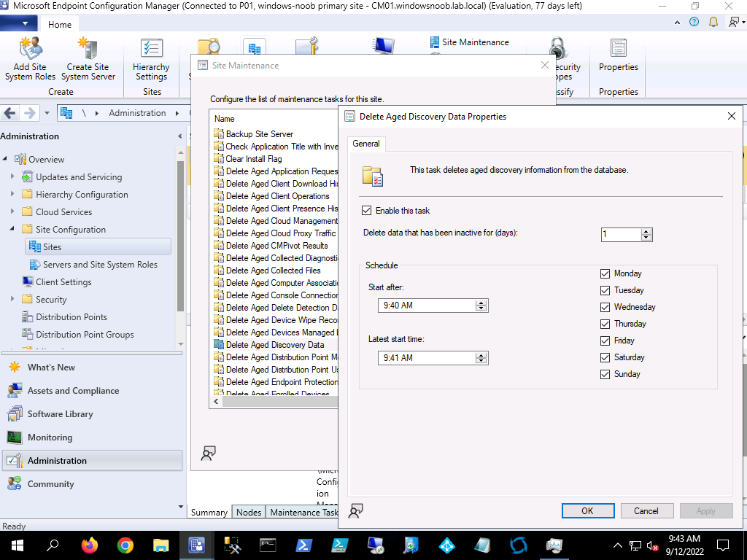This screenshot has height=560, width=747.
Task: Open File Explorer from the taskbar
Action: 161,545
